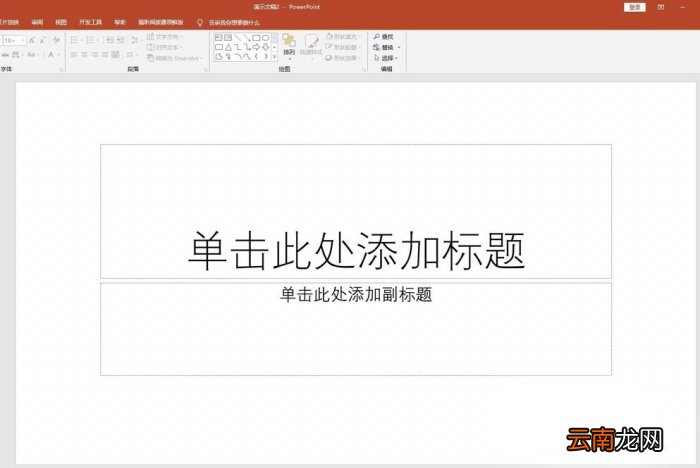Pick the elbow arrow connector shape
The width and height of the screenshot is (700, 468).
(247, 47)
